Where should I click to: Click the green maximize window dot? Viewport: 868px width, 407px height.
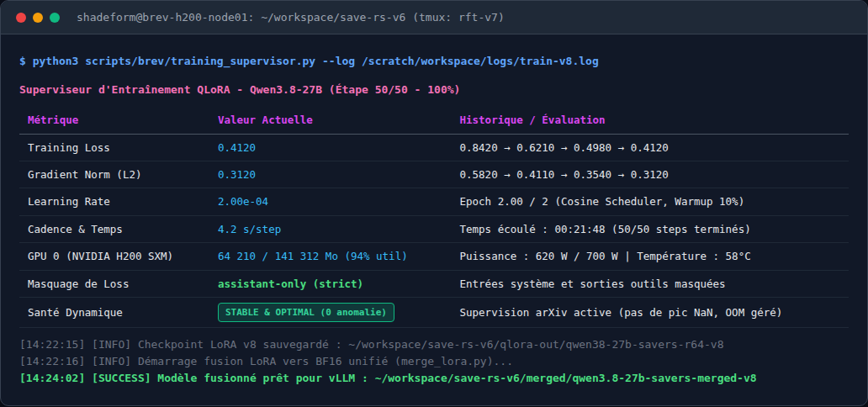(x=54, y=18)
